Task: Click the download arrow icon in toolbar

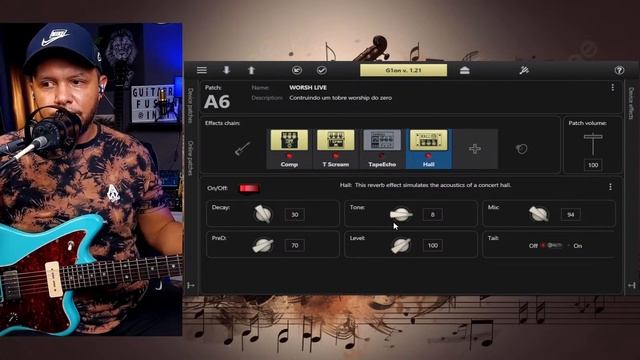Action: pos(226,70)
